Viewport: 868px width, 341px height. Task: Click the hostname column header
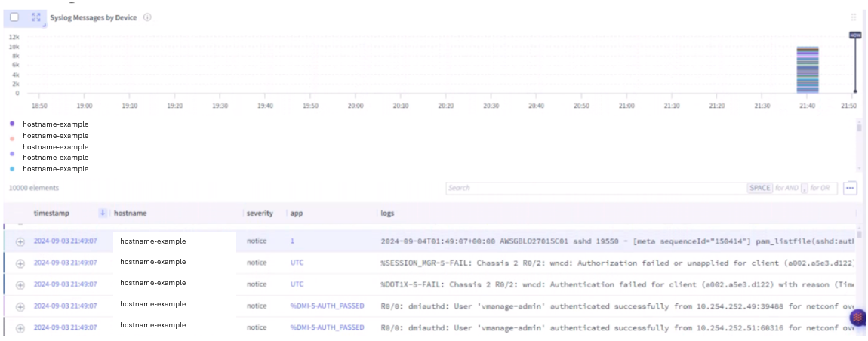point(130,213)
